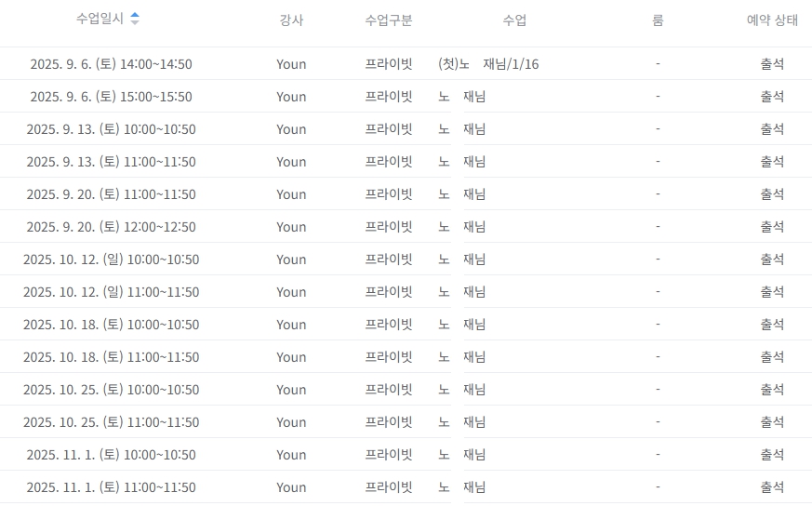The height and width of the screenshot is (506, 812).
Task: Click 출석 status for 9. 13. 11:00~11:50 class
Action: pyautogui.click(x=772, y=162)
